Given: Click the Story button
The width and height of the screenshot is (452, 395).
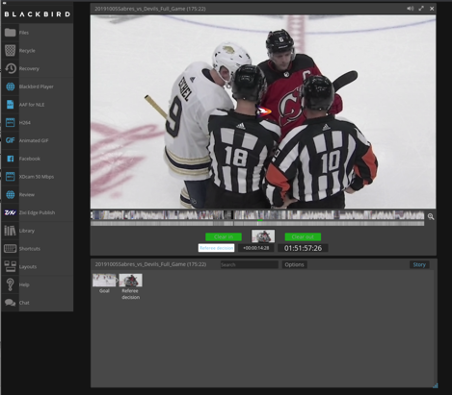Looking at the screenshot, I should pyautogui.click(x=419, y=265).
